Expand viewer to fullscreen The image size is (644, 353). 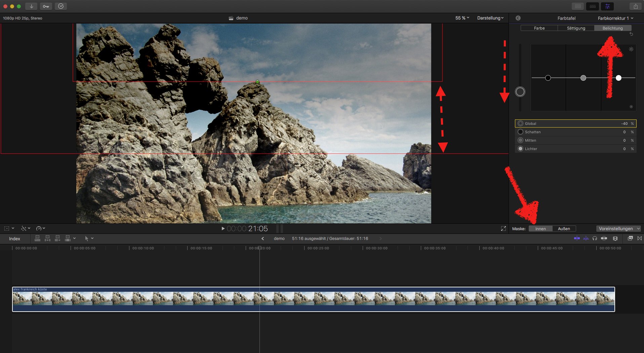click(503, 228)
